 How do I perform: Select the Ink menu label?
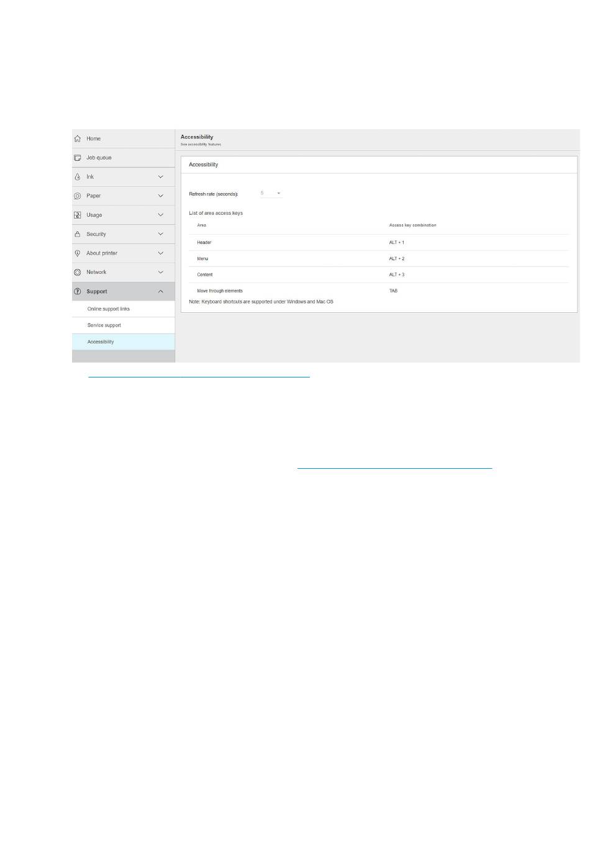pos(90,177)
